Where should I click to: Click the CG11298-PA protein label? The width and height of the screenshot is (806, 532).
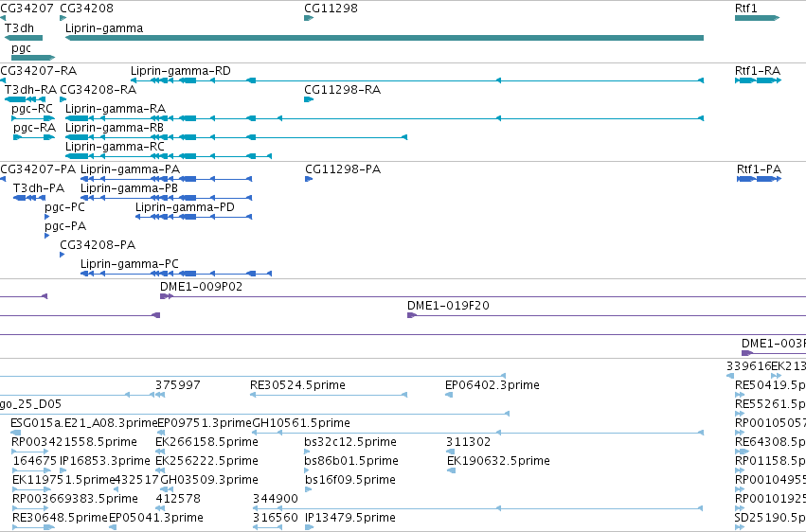tap(343, 169)
